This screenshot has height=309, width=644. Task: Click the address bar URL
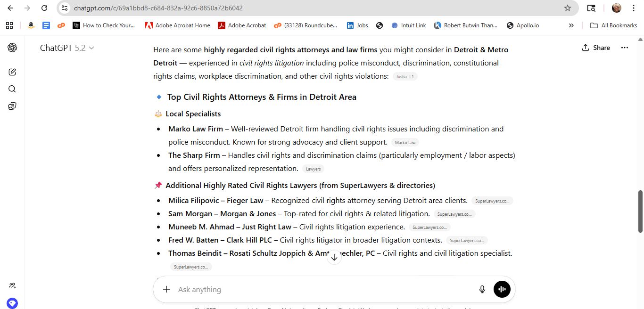coord(158,8)
